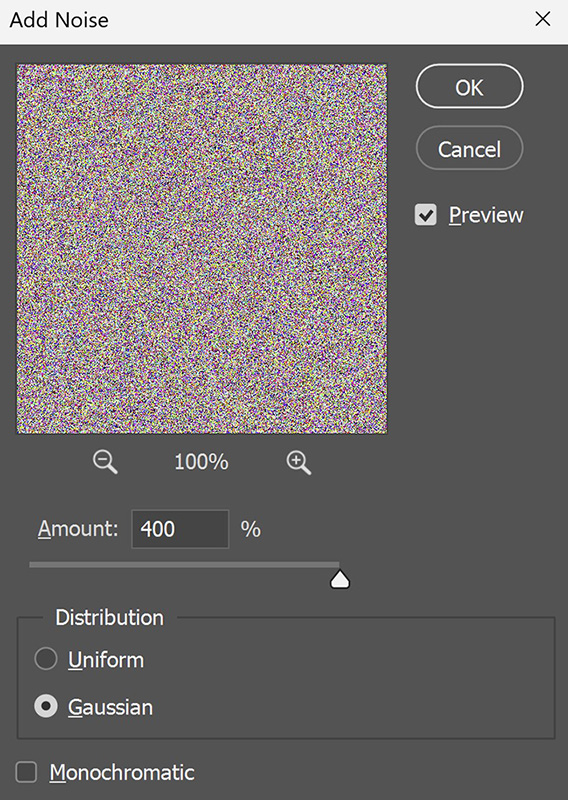
Task: Select the Uniform distribution radio button
Action: [45, 659]
